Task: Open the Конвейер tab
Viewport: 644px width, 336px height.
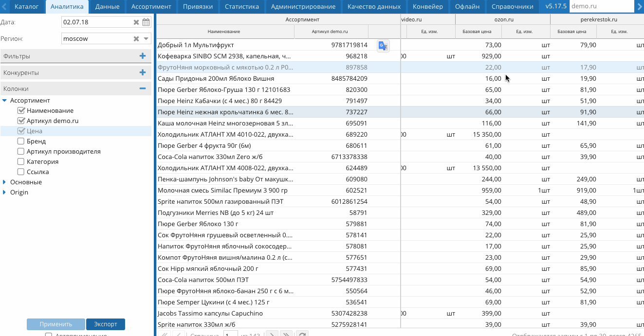Action: pyautogui.click(x=428, y=7)
